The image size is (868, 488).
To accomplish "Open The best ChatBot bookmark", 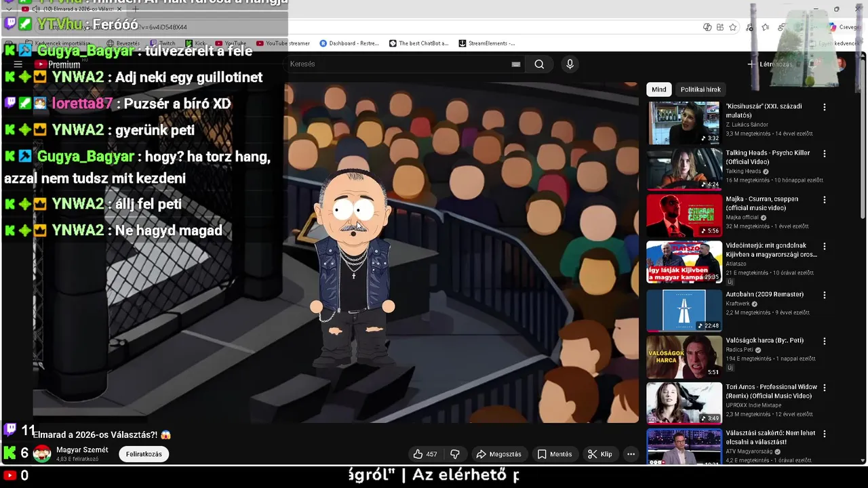I will (419, 43).
